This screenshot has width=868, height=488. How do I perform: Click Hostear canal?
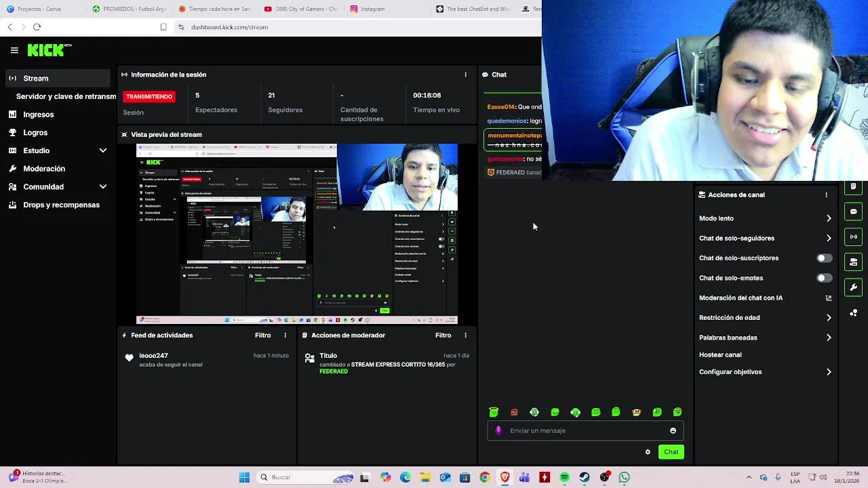(720, 354)
